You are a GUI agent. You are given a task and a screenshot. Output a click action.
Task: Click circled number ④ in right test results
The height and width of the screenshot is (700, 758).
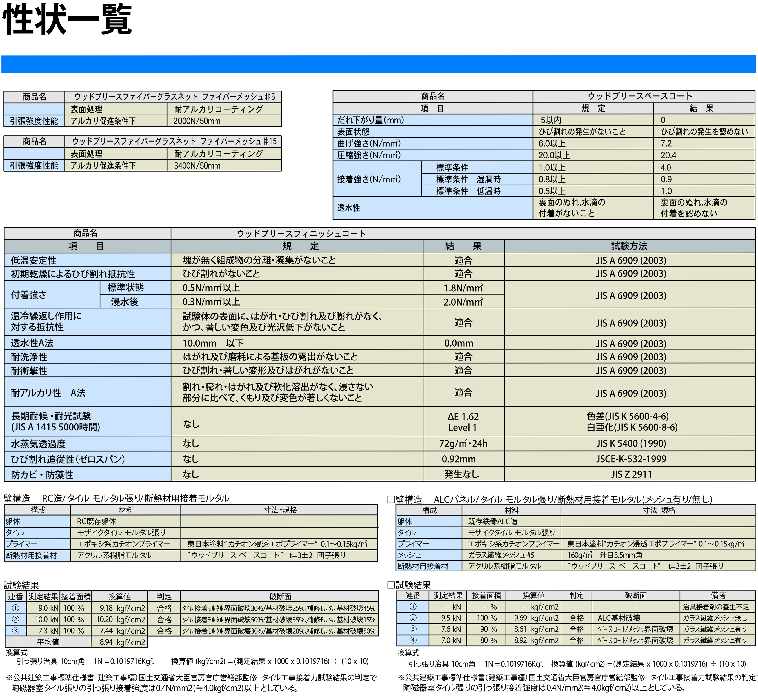click(x=413, y=641)
